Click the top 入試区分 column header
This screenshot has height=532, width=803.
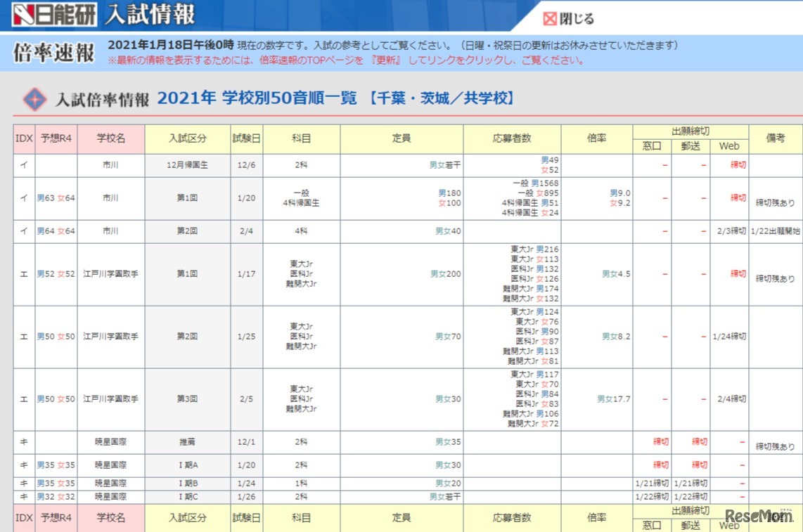click(x=188, y=138)
